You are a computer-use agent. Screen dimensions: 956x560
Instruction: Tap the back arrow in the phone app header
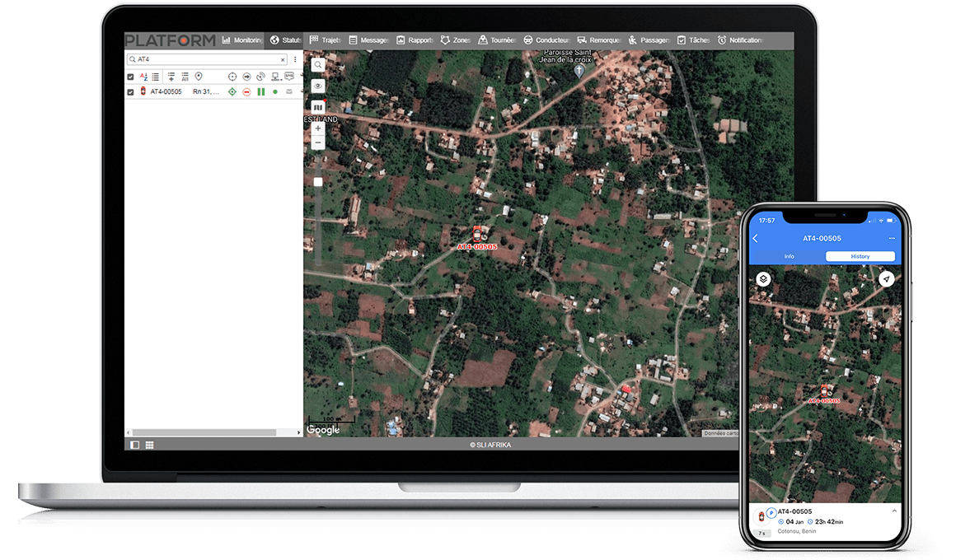756,238
